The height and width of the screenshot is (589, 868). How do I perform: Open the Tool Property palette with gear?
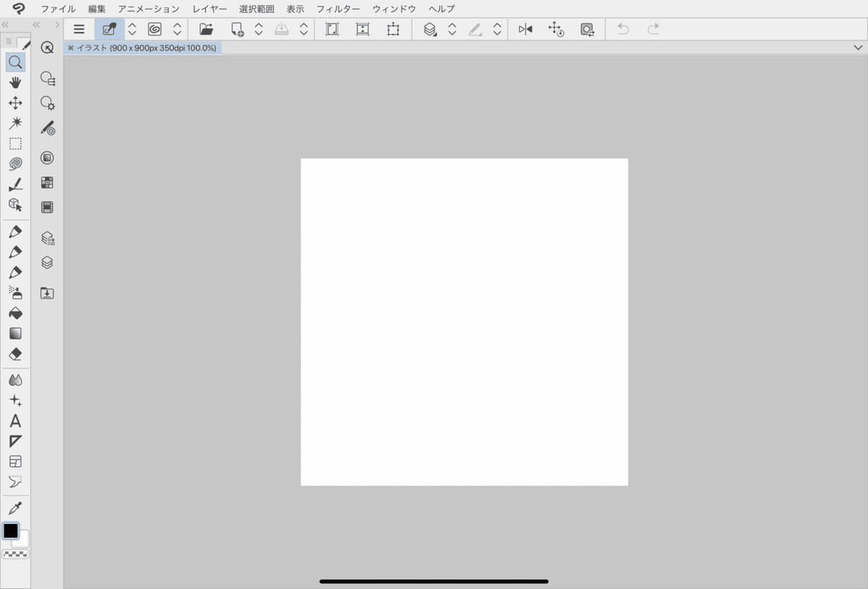48,103
